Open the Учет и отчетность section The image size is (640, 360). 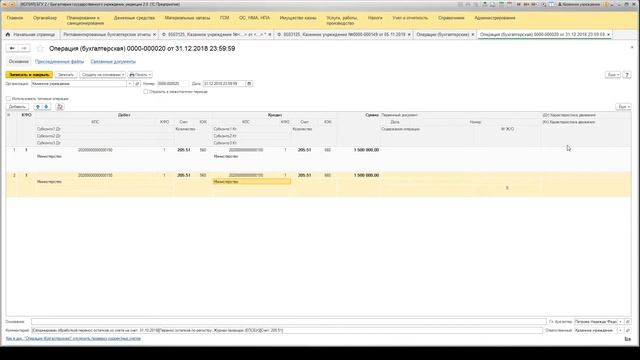click(x=410, y=18)
